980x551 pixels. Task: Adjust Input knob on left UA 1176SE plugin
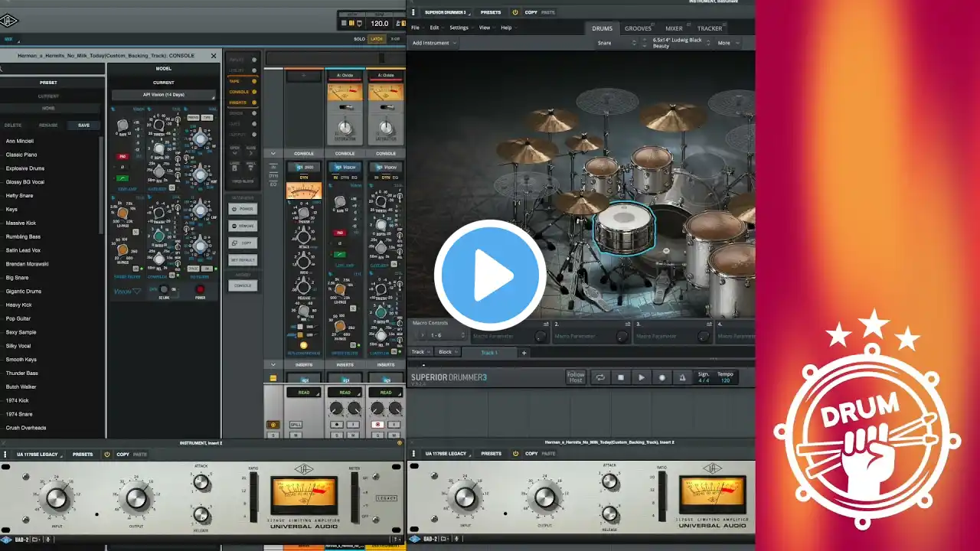coord(57,498)
